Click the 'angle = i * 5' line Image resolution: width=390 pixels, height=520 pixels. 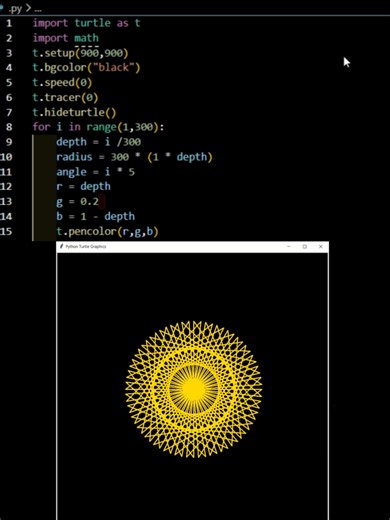click(x=96, y=172)
